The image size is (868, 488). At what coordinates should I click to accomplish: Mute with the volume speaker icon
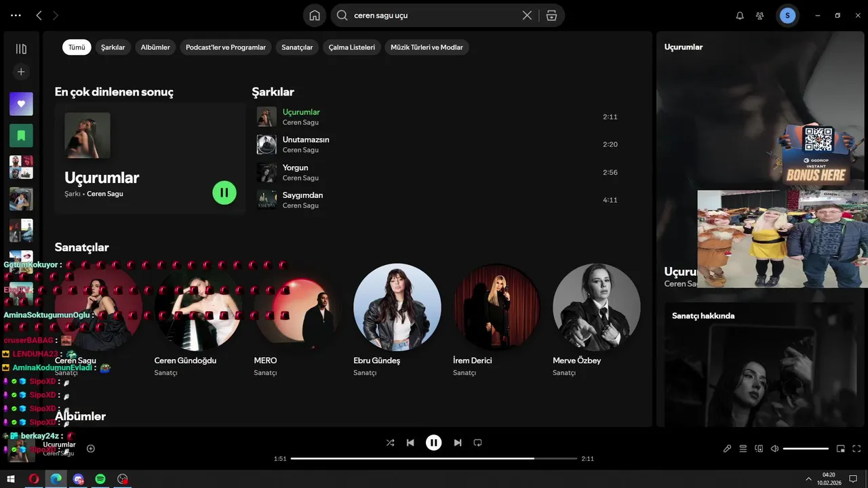pyautogui.click(x=775, y=449)
